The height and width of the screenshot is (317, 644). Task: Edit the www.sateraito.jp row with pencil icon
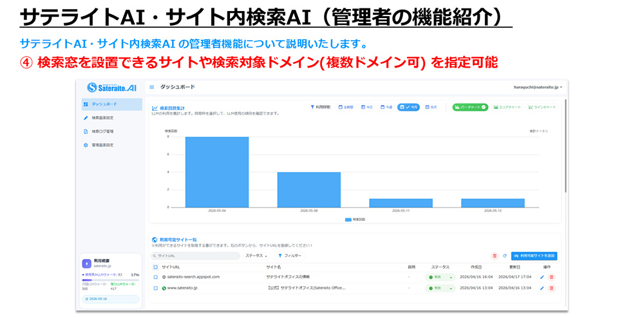[x=542, y=288]
